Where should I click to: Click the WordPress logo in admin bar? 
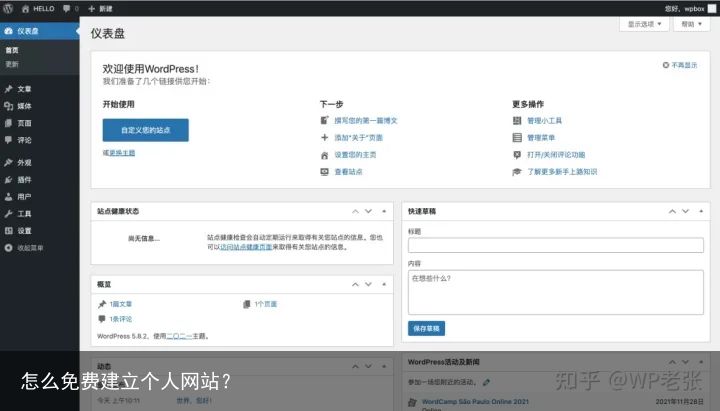click(8, 8)
